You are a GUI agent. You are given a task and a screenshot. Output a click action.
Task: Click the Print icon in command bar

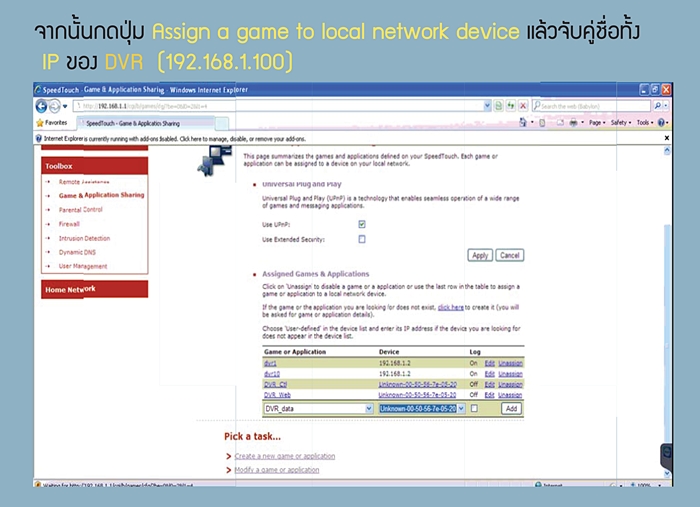coord(573,123)
